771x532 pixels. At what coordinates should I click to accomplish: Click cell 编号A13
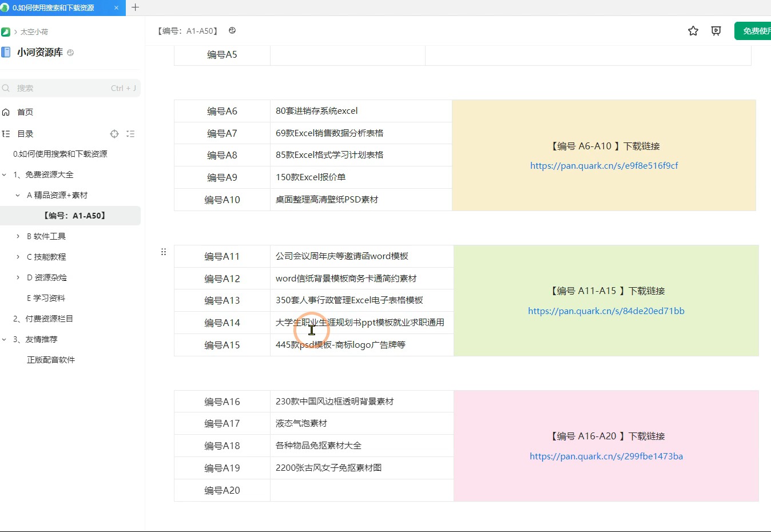click(222, 300)
